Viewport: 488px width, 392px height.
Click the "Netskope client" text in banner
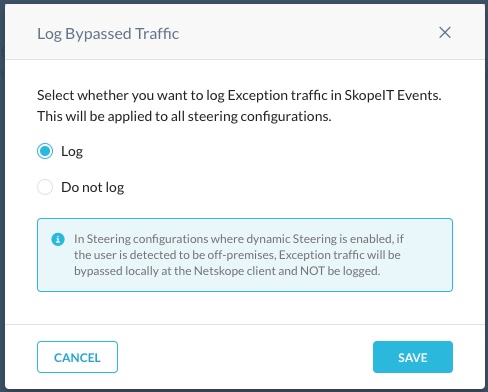pos(235,271)
